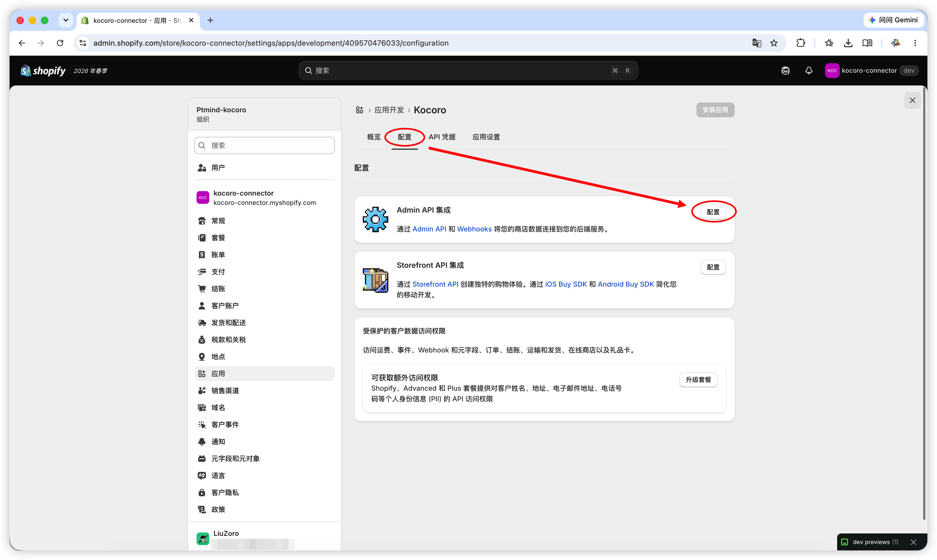Open 发货和配送 settings
The width and height of the screenshot is (937, 560).
tap(264, 323)
